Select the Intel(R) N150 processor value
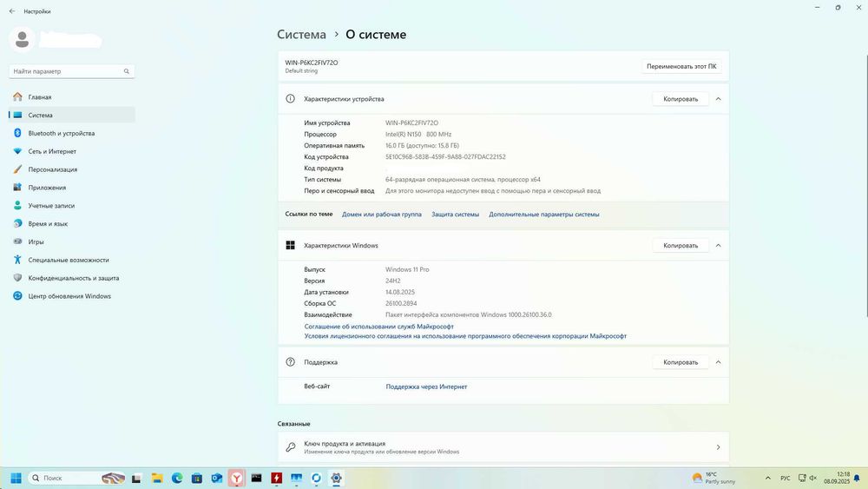Viewport: 868px width, 489px height. click(418, 135)
